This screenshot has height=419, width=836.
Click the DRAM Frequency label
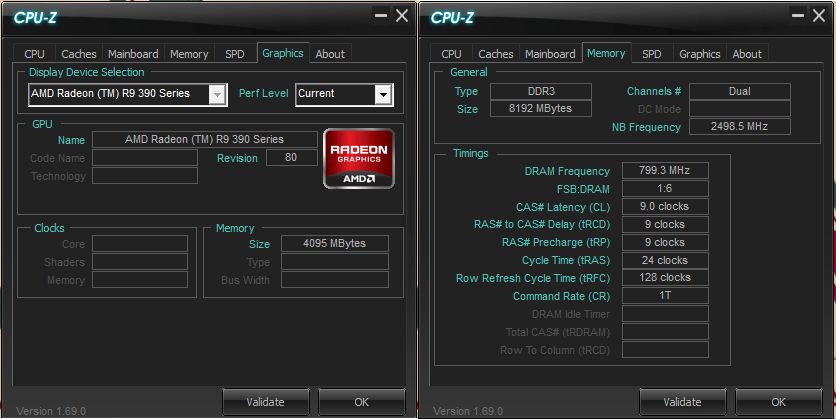(x=567, y=171)
